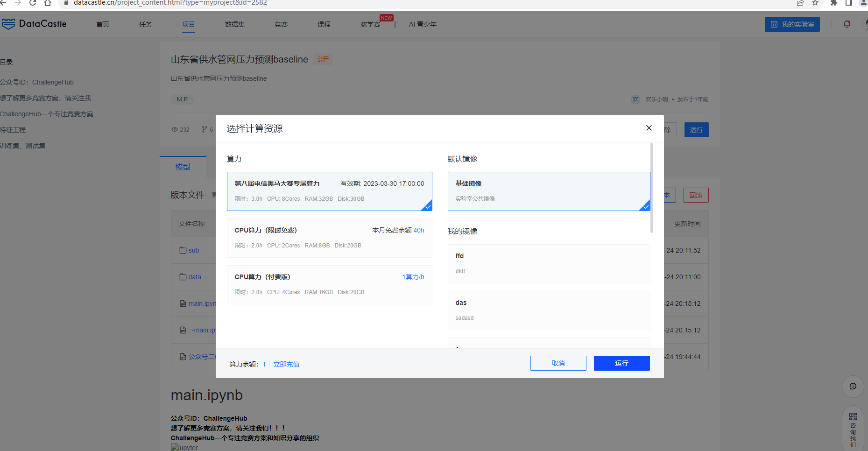
Task: Choose the ffd image card
Action: [x=549, y=264]
